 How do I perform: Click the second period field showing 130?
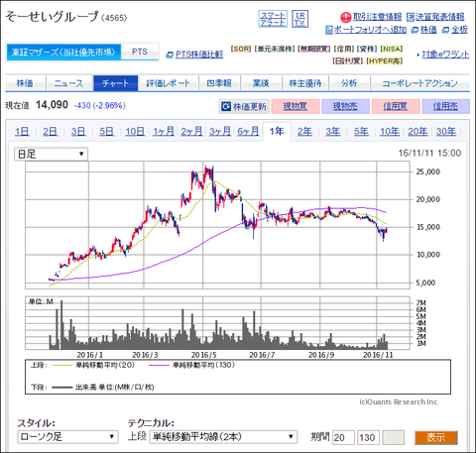pos(369,437)
